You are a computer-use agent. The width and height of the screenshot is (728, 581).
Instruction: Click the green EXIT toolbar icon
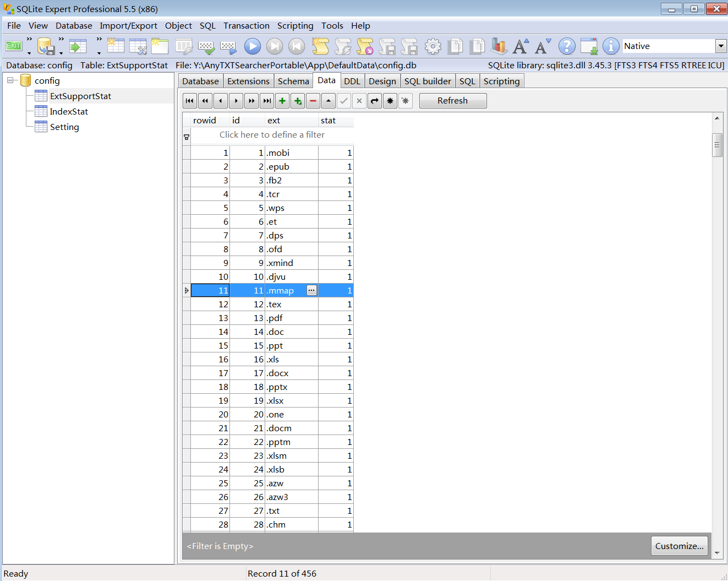click(13, 46)
